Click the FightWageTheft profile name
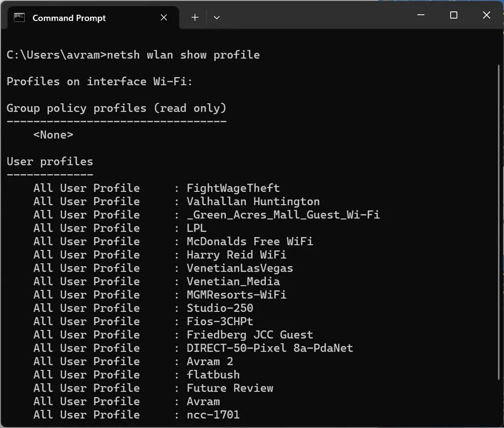 tap(233, 188)
